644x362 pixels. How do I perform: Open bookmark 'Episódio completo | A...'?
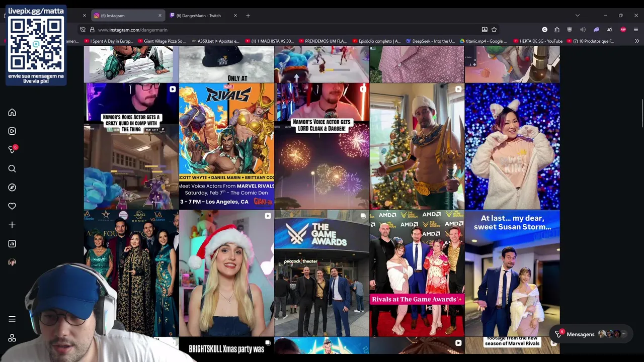point(376,41)
